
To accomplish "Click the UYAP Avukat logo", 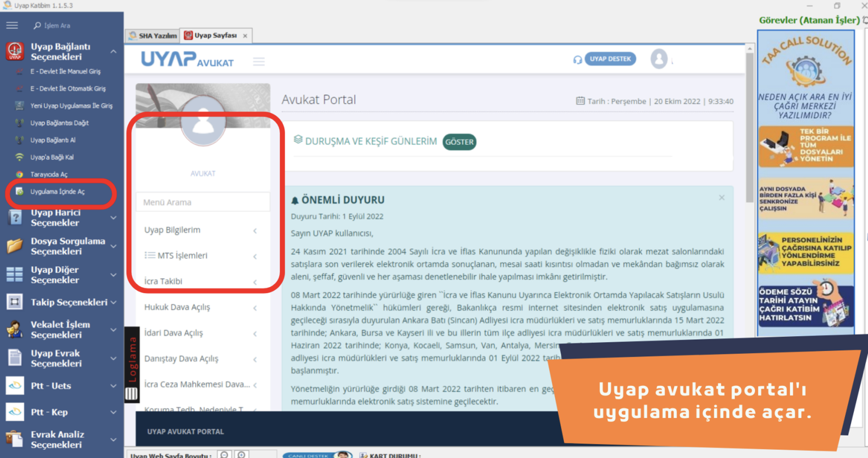I will [187, 59].
